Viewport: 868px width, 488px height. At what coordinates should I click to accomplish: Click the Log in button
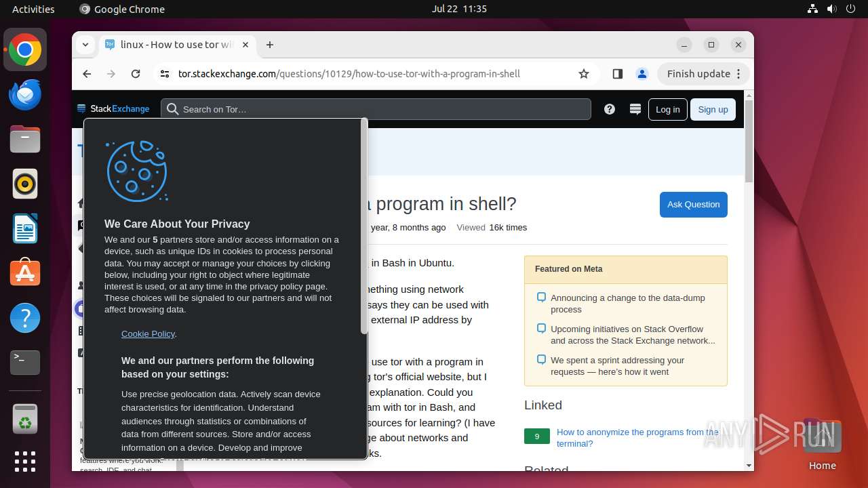pos(667,109)
